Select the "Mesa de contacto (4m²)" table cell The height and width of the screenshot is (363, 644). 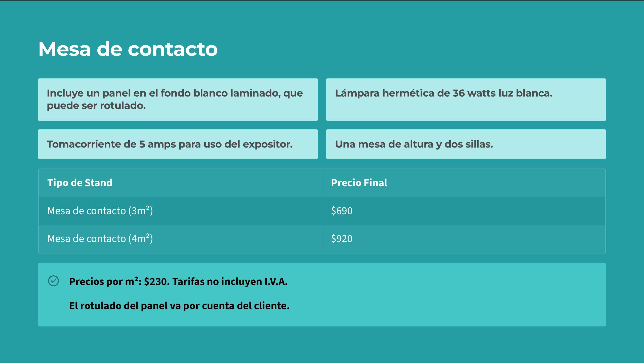coord(100,239)
